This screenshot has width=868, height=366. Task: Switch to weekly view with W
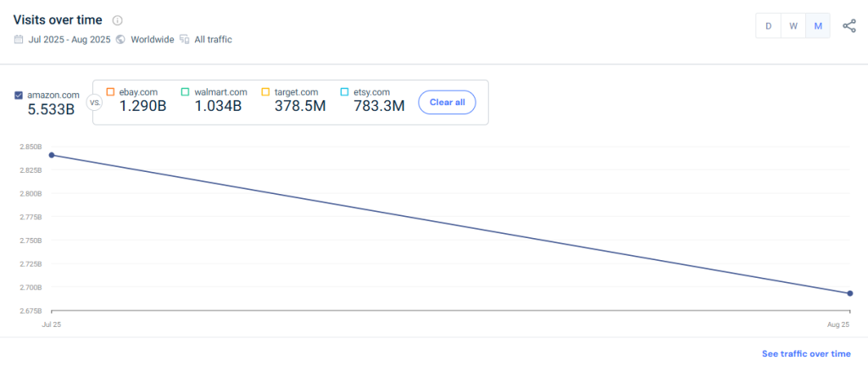(793, 26)
